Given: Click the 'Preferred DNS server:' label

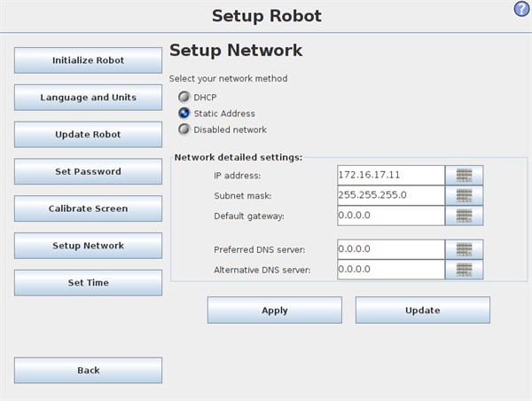Looking at the screenshot, I should 260,250.
